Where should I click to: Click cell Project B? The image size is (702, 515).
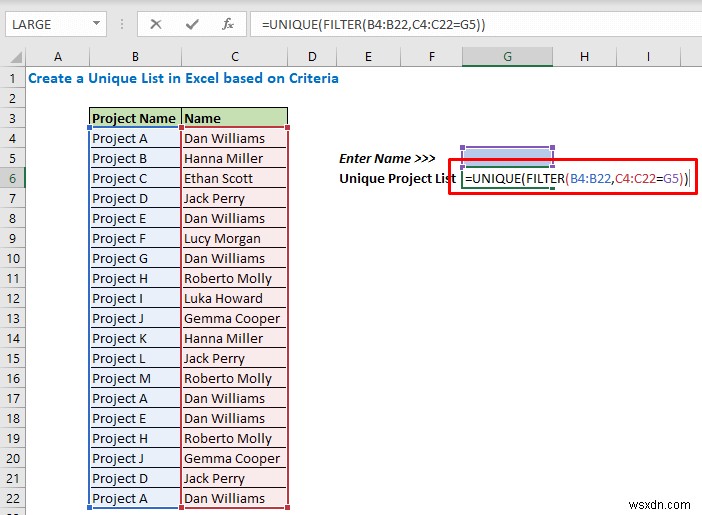point(135,159)
